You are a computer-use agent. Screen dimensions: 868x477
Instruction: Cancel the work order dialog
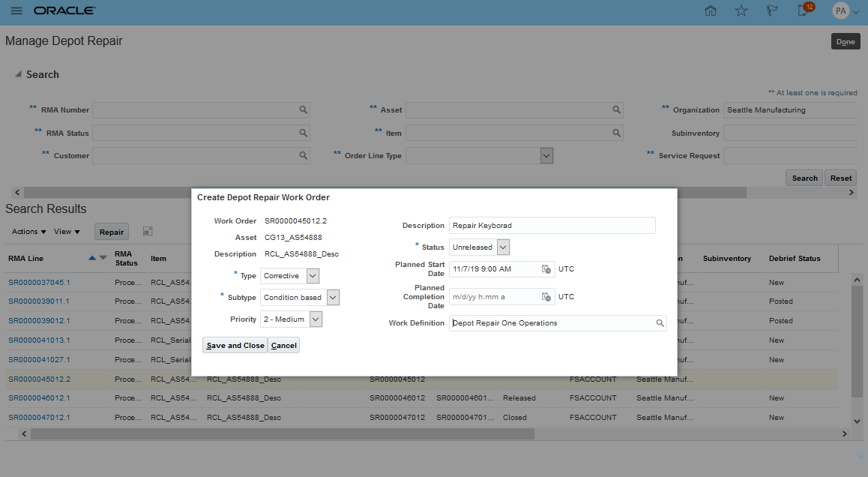coord(284,345)
